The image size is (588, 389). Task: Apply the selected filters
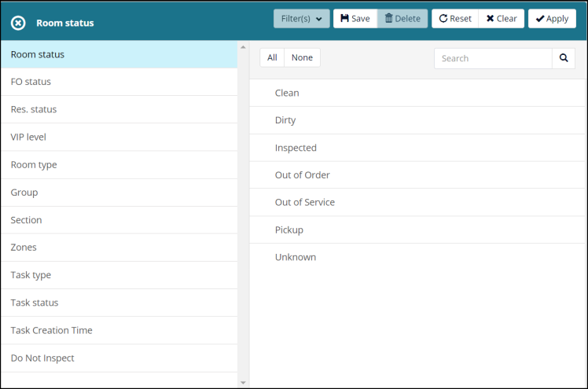pos(552,18)
